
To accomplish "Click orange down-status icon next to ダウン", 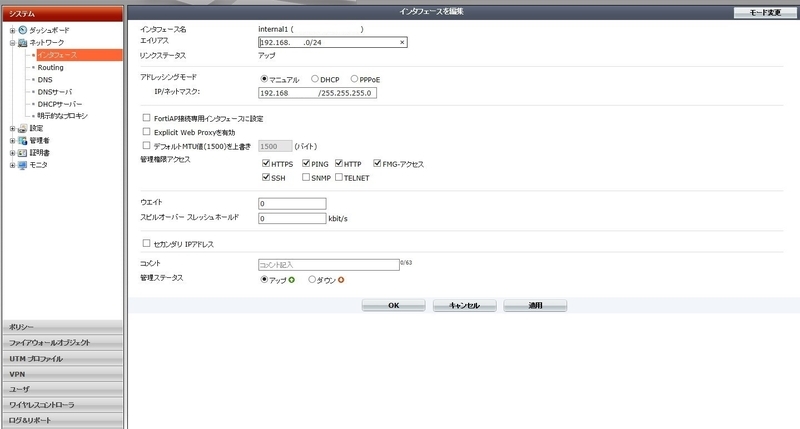I will click(x=341, y=280).
